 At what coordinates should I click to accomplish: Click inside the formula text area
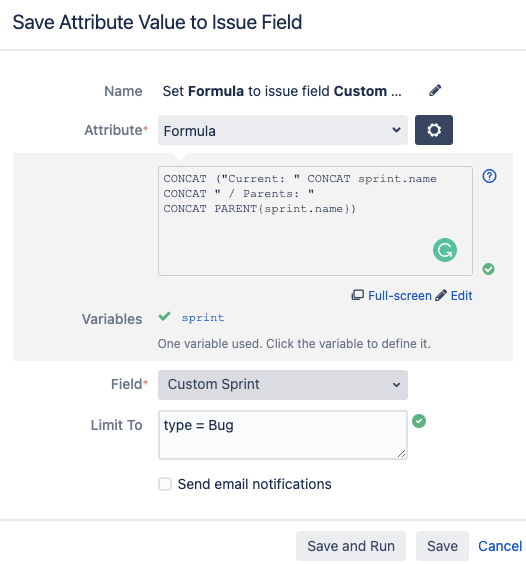[315, 221]
